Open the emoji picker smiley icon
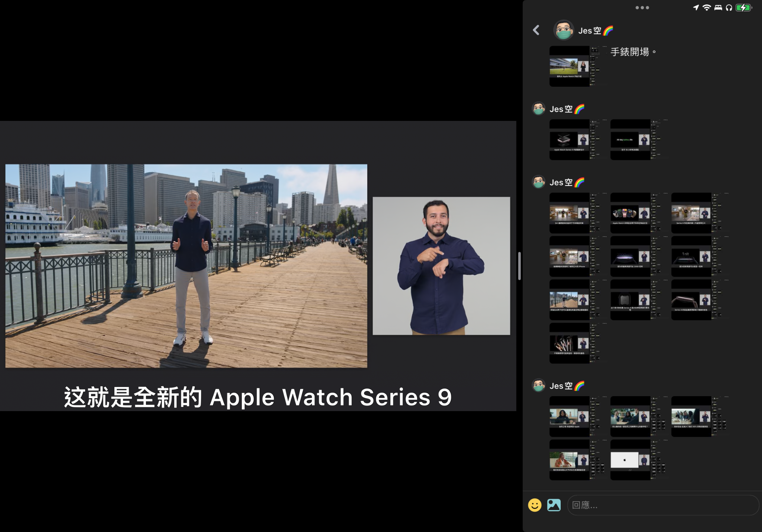This screenshot has width=762, height=532. [535, 505]
